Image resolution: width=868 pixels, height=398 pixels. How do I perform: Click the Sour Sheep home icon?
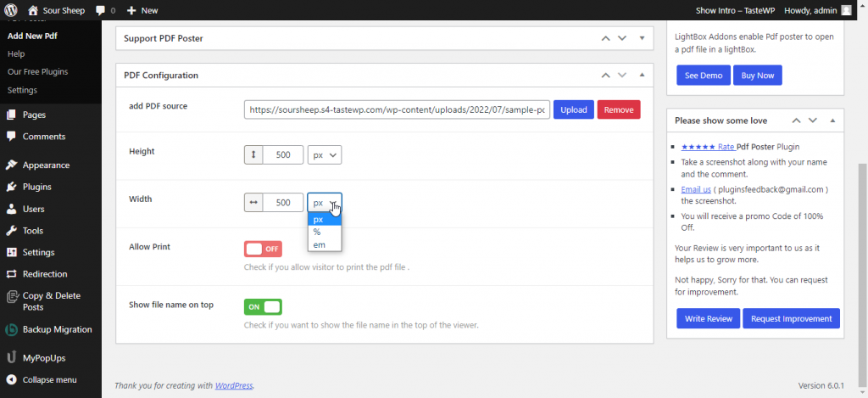point(33,10)
